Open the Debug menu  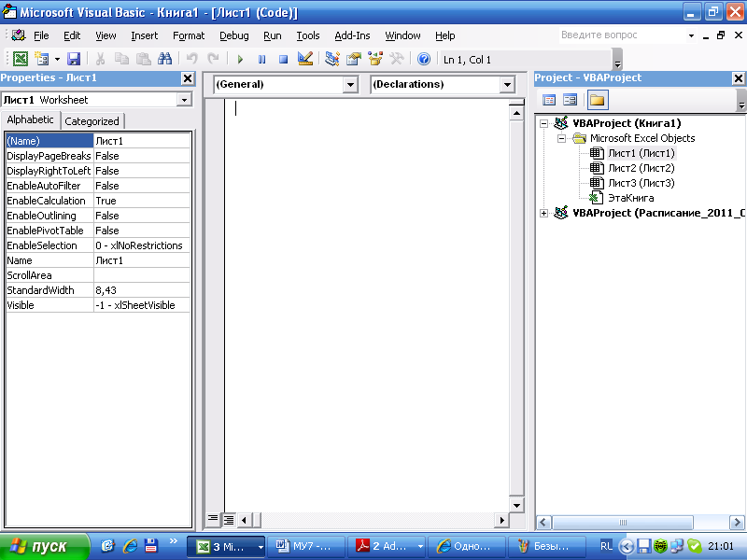tap(234, 35)
